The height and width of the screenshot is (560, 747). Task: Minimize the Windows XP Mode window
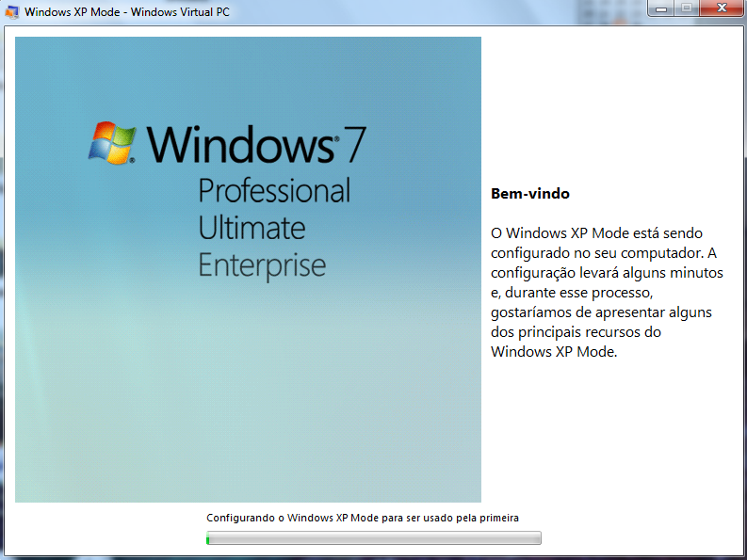click(661, 8)
